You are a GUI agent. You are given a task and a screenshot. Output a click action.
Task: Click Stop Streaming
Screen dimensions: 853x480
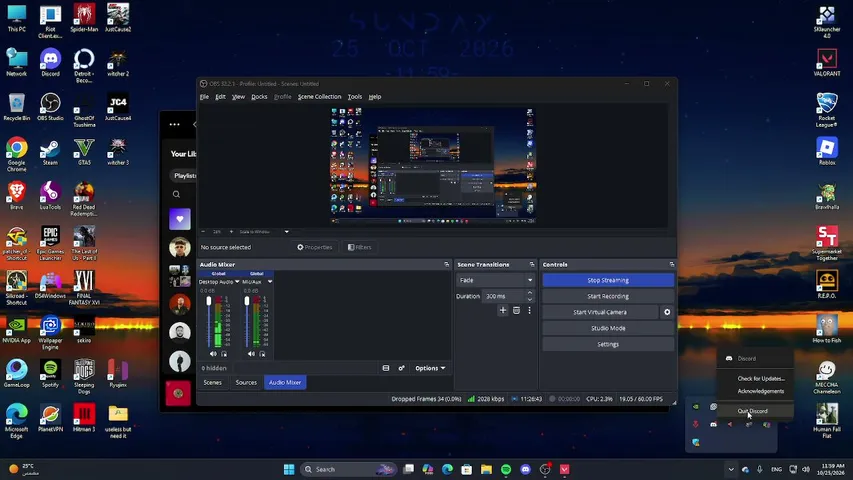608,280
